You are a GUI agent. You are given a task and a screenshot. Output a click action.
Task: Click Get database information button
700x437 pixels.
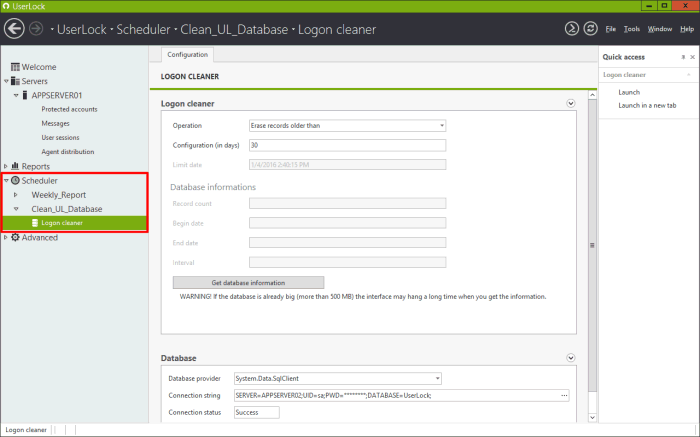[248, 283]
